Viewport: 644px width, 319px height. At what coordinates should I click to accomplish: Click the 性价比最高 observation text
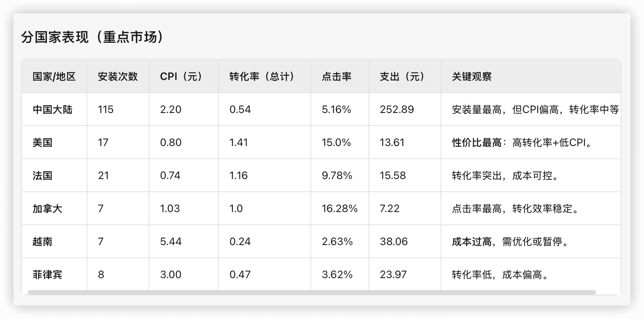pos(477,143)
